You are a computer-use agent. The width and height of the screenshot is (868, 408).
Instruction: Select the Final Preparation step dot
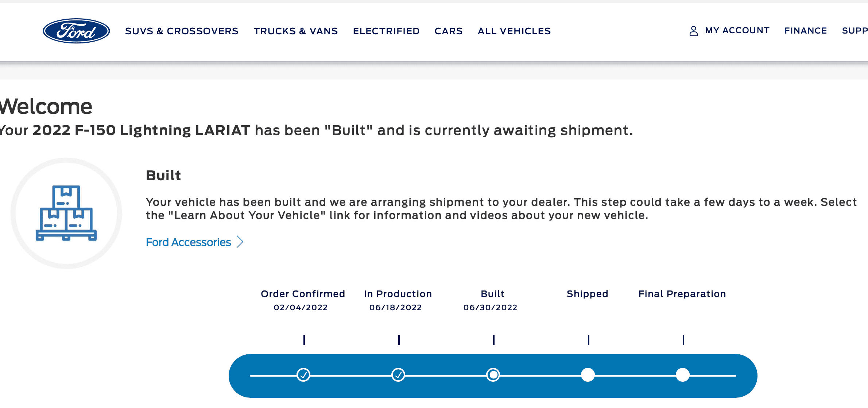(x=683, y=375)
